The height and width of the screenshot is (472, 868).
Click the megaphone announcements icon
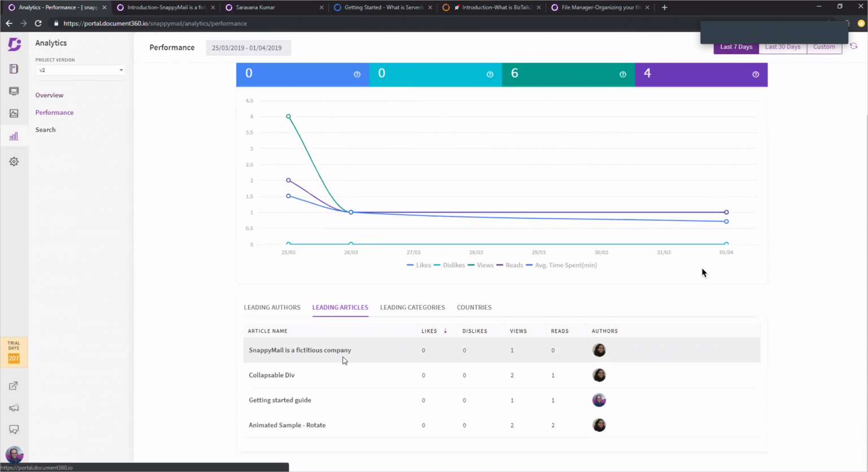(14, 408)
